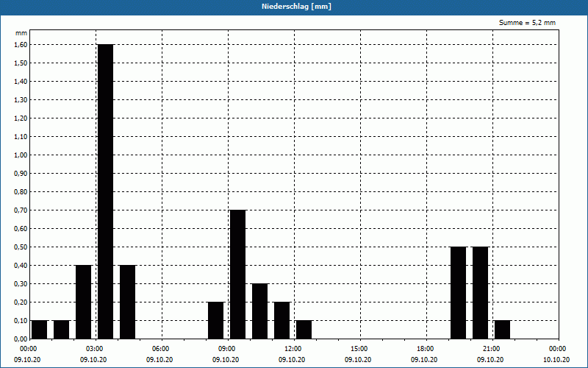Click the tallest bar reaching 1,60 mm
Screen dimensions: 588x368
pos(105,191)
